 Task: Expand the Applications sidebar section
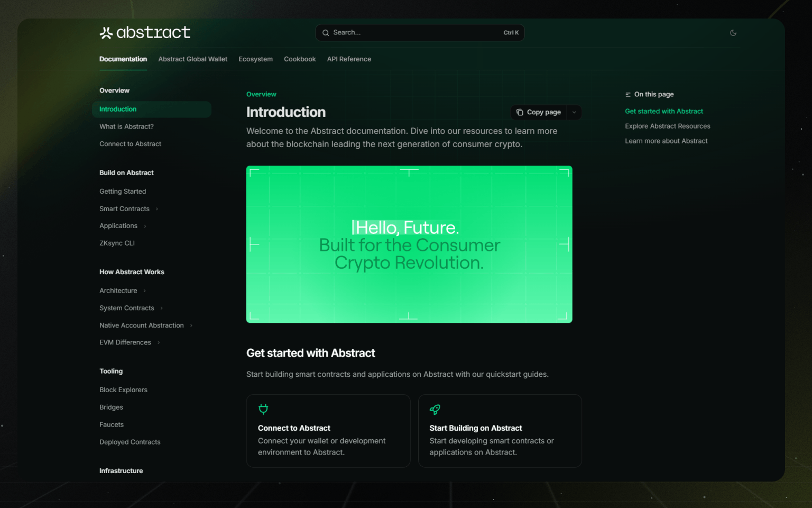[x=145, y=226]
